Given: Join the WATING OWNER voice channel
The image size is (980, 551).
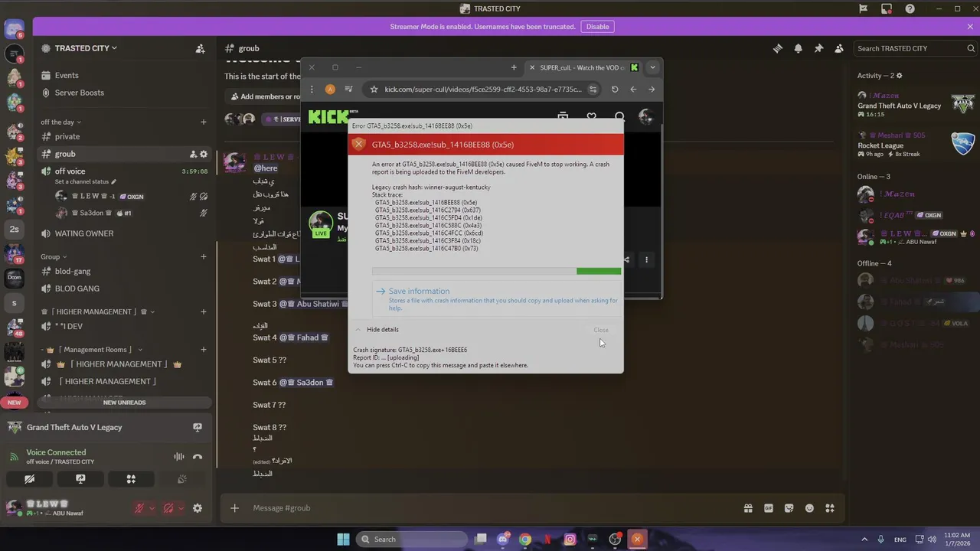Looking at the screenshot, I should click(124, 233).
